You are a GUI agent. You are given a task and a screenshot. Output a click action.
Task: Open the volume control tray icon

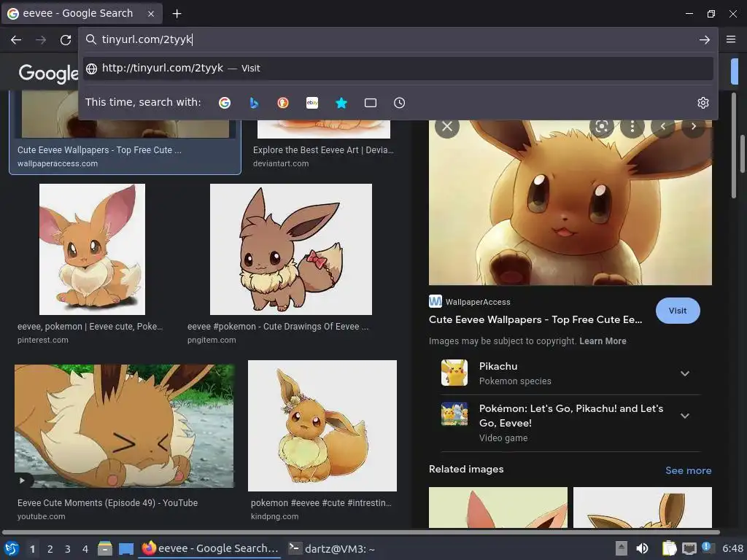click(x=642, y=548)
